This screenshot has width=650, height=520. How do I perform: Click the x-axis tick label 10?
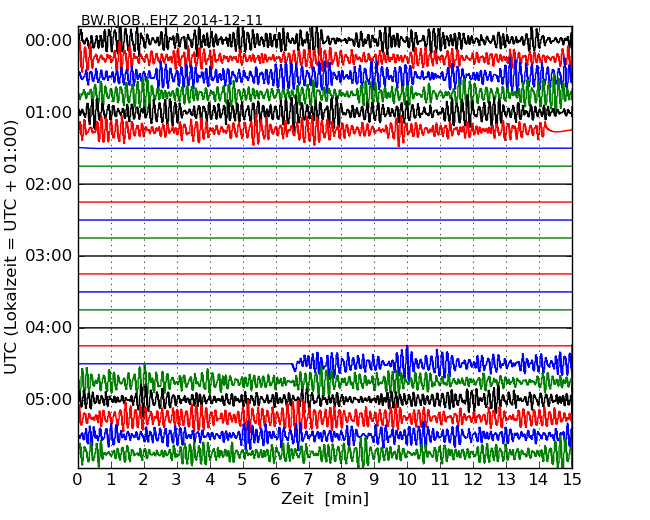[x=407, y=480]
